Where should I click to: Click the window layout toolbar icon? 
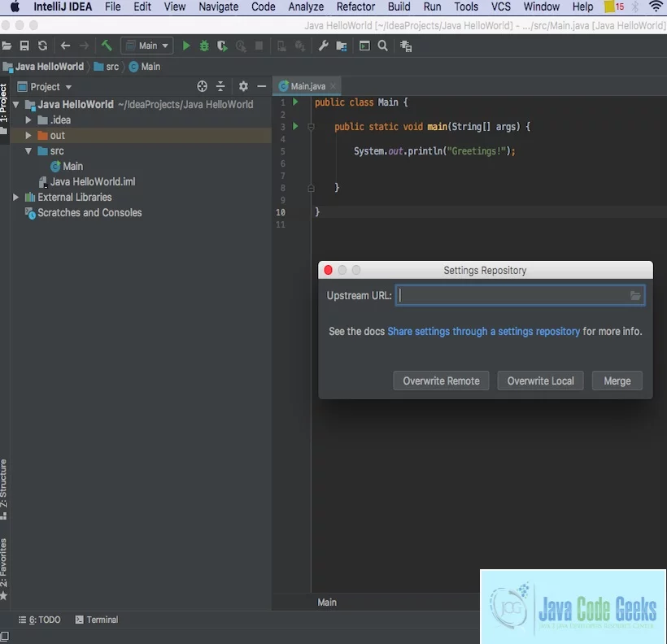pyautogui.click(x=364, y=46)
